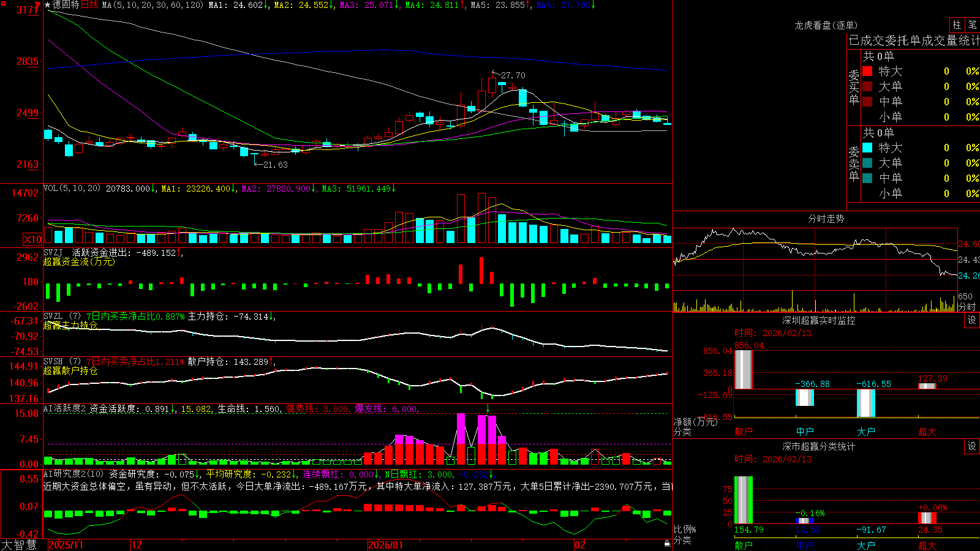The height and width of the screenshot is (551, 980).
Task: Click the 中户 bar showing -366.88
Action: point(805,397)
